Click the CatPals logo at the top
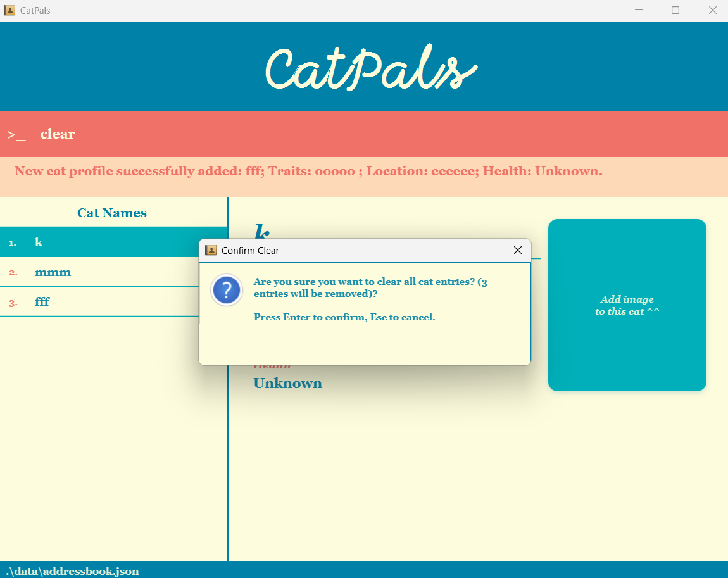Viewport: 728px width, 578px height. tap(370, 66)
